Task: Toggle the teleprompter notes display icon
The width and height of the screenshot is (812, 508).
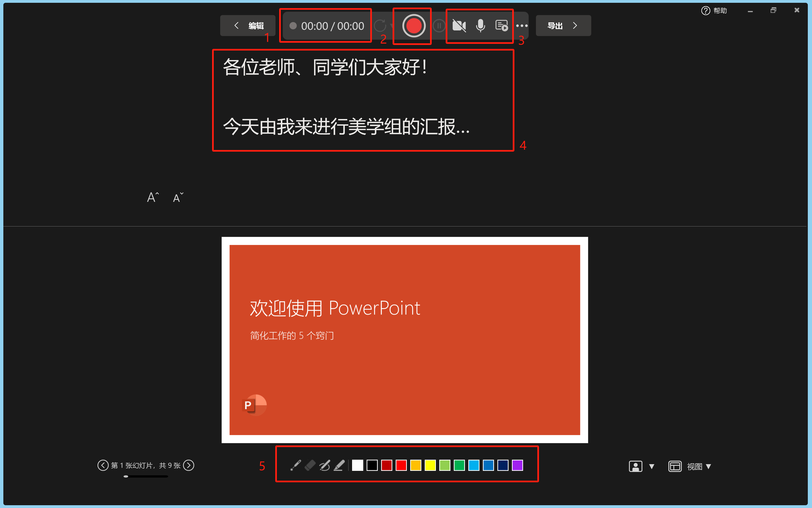Action: [502, 26]
